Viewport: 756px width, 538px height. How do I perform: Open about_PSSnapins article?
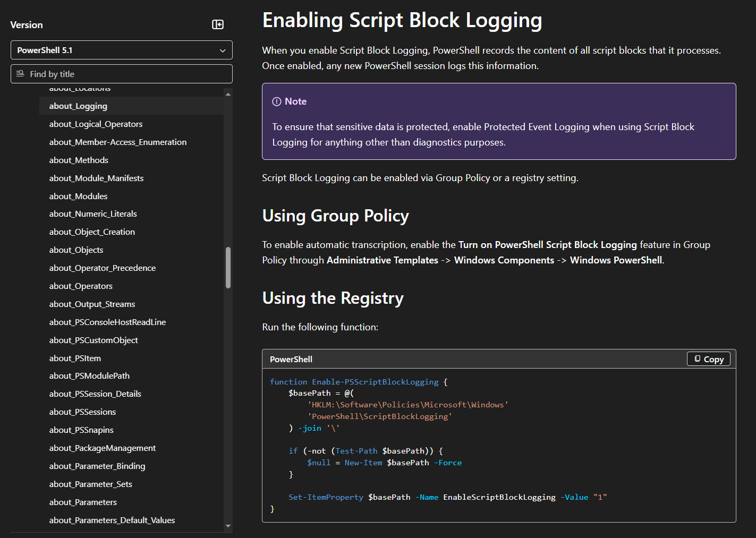coord(81,430)
